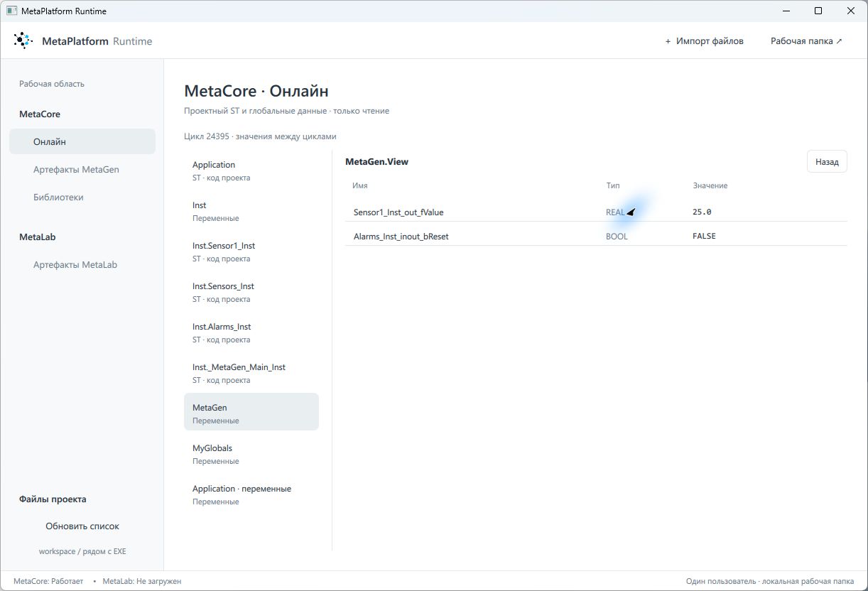
Task: Click the MetaGen.View heading
Action: point(377,162)
